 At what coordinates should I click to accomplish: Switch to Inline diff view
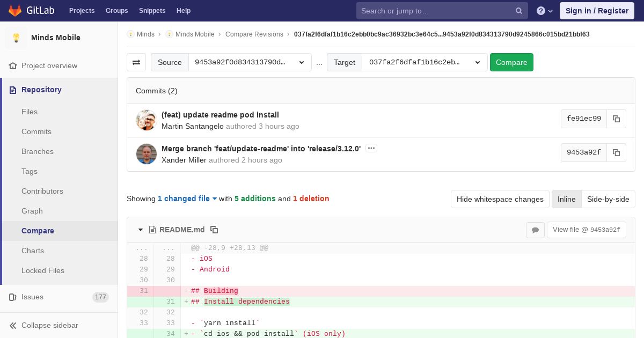click(x=566, y=199)
